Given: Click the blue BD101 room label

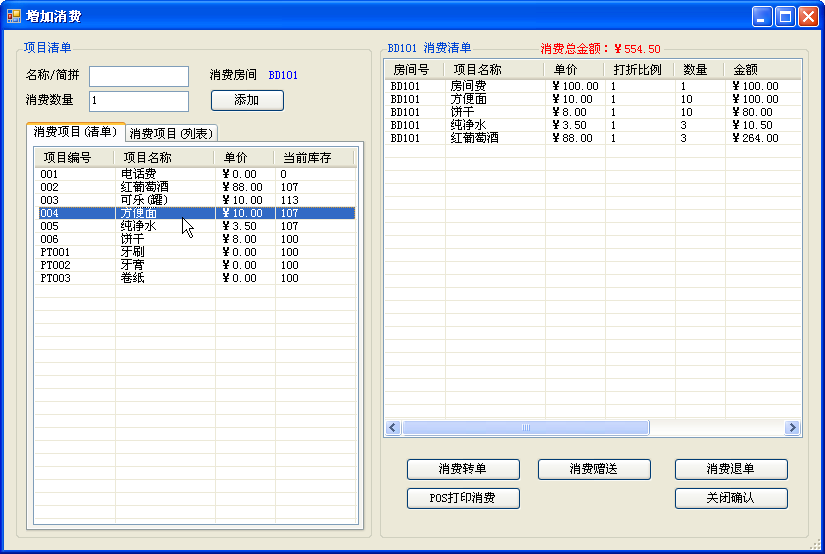Looking at the screenshot, I should point(283,75).
